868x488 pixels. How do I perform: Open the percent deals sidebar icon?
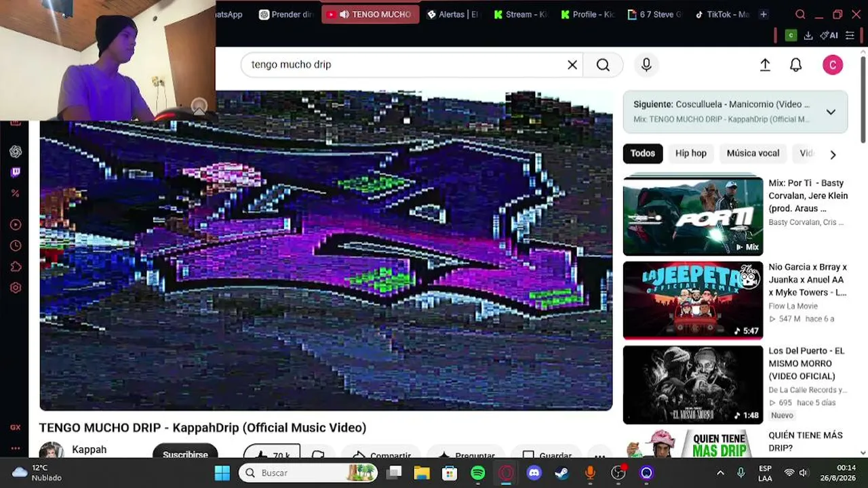16,193
